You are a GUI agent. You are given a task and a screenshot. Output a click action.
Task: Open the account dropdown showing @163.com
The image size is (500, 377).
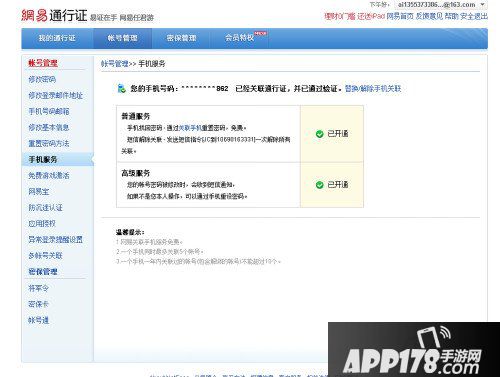click(x=440, y=5)
